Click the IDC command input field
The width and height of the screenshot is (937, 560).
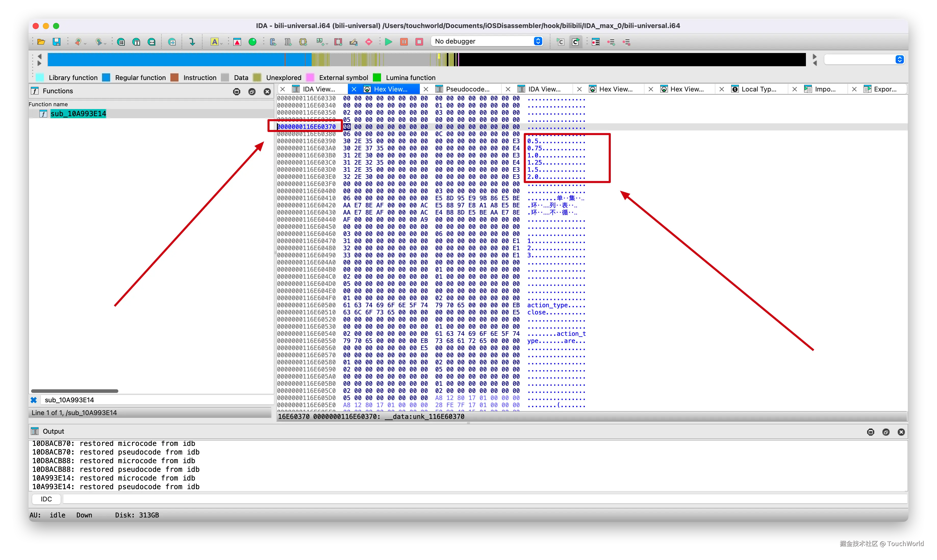483,499
